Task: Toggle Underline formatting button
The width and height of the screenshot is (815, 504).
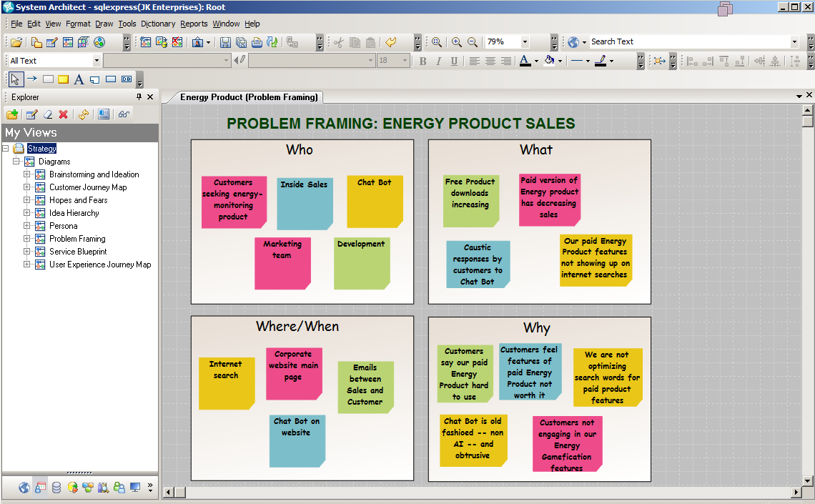Action: [x=454, y=61]
